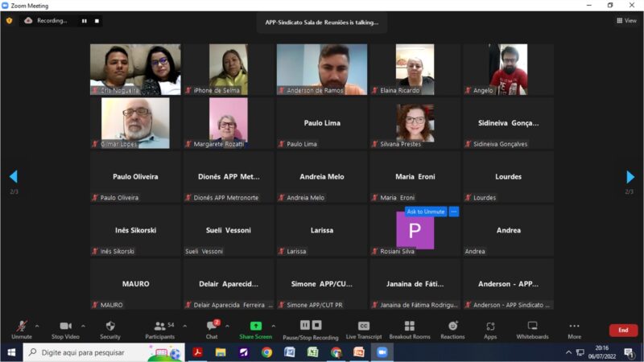This screenshot has width=644, height=362.
Task: Expand audio options arrow beside Unmute
Action: pyautogui.click(x=37, y=326)
